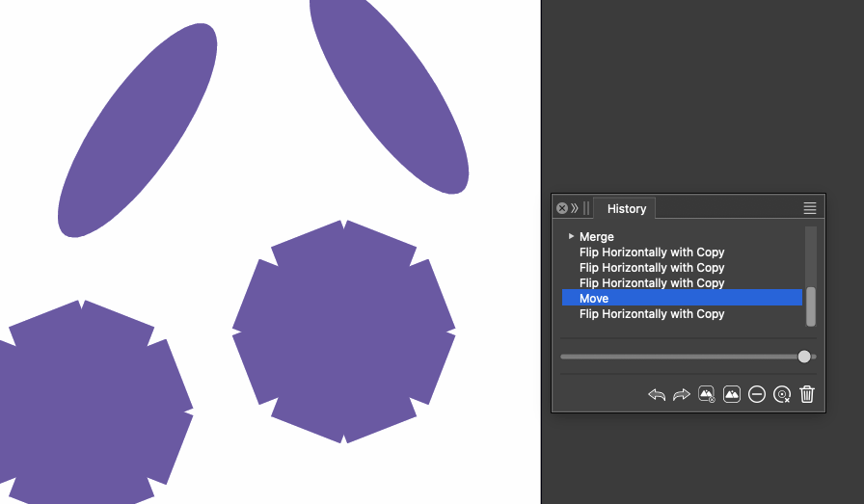
Task: Close the History panel with round X
Action: pos(562,208)
